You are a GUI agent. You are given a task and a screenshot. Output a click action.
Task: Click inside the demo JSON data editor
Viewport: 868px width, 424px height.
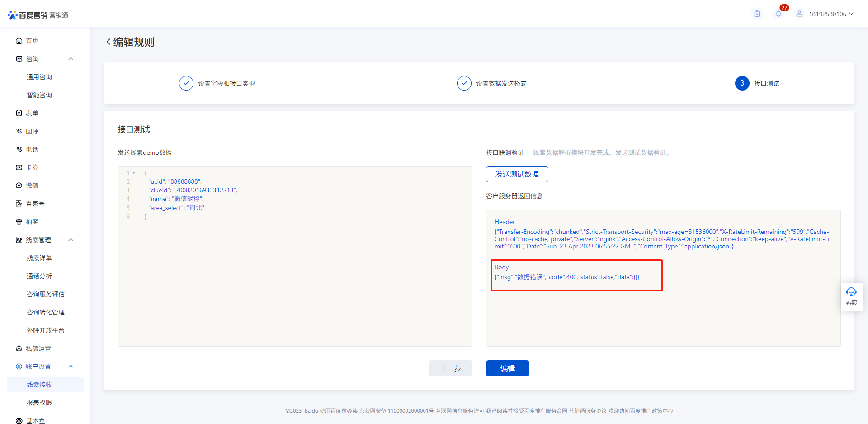coord(294,281)
